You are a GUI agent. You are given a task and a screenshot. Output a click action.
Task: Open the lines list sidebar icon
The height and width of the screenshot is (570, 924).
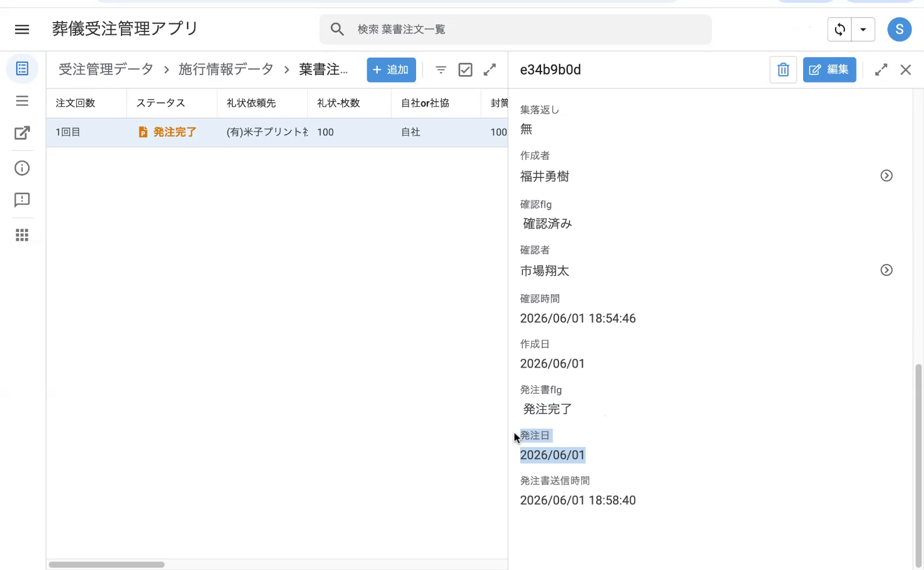pos(22,101)
